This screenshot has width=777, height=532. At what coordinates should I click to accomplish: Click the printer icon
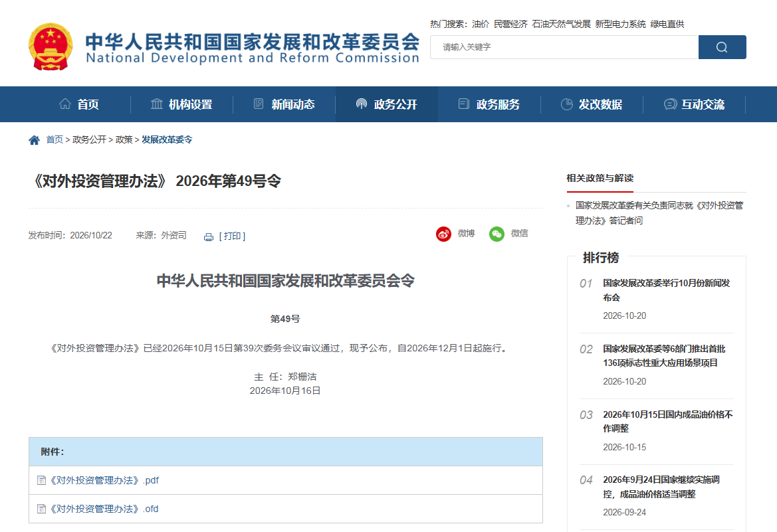click(x=209, y=236)
